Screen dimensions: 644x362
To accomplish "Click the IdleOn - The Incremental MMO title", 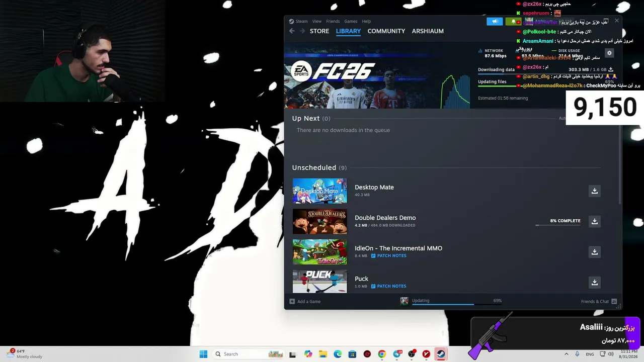I will 398,248.
